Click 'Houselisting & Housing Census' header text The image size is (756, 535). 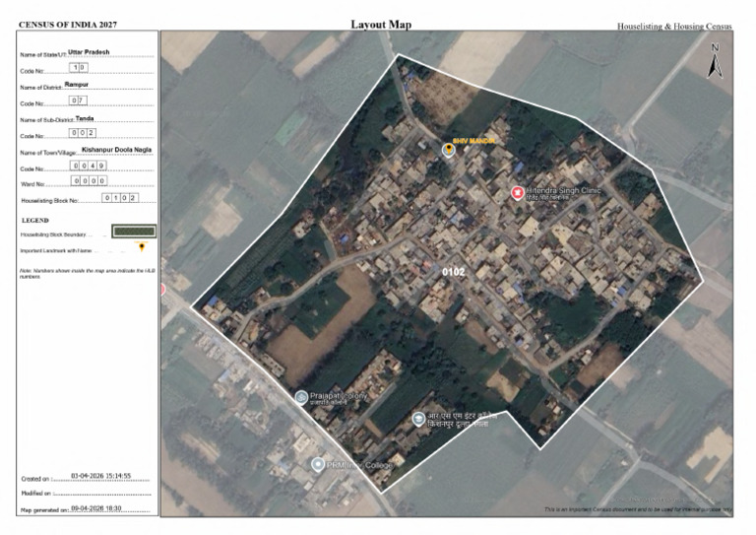click(674, 26)
